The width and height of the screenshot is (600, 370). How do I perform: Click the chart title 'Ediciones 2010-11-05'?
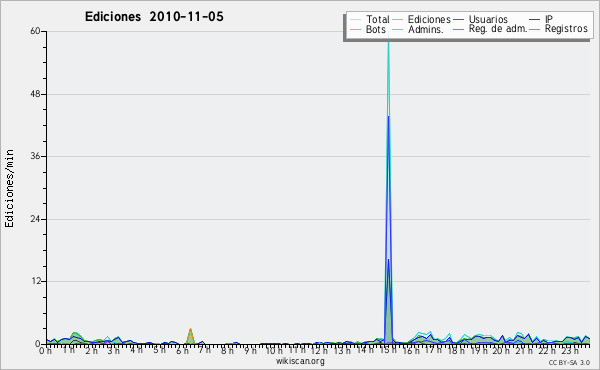click(154, 17)
